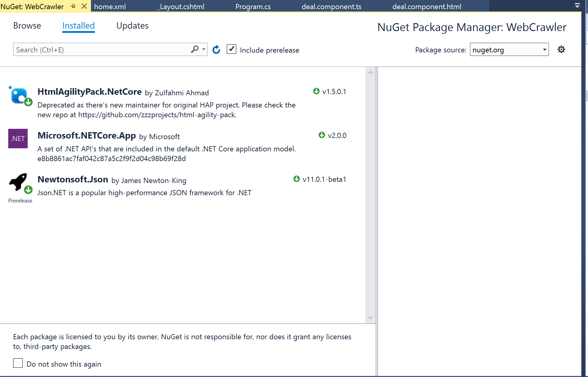
Task: Expand search options dropdown arrow
Action: click(x=204, y=49)
